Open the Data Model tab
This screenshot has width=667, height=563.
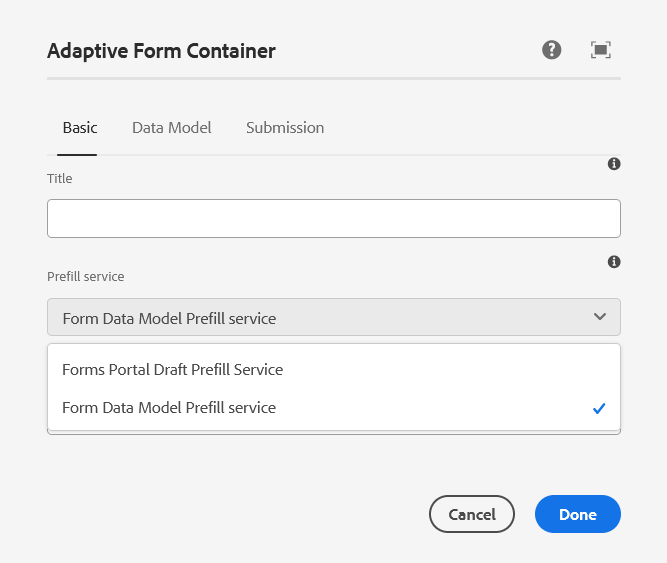pos(171,128)
